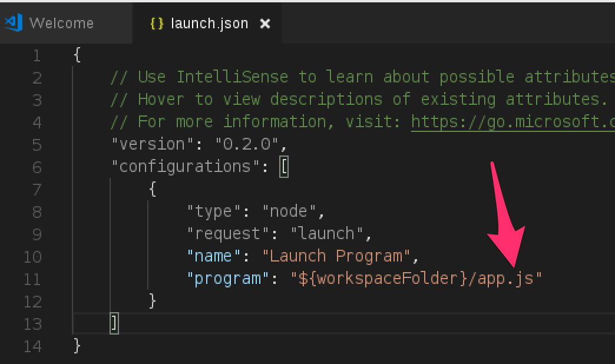Screen dimensions: 615x364
Task: Click the "launch" request value
Action: 326,234
